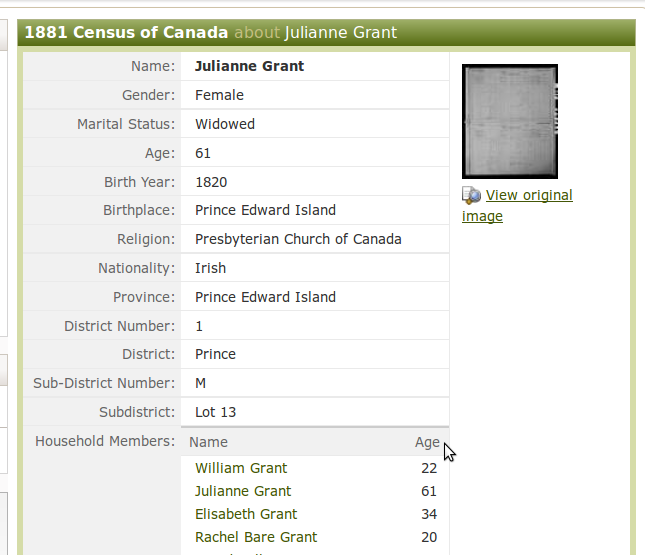
Task: Select Rachel Bare Grant household link
Action: pyautogui.click(x=256, y=537)
